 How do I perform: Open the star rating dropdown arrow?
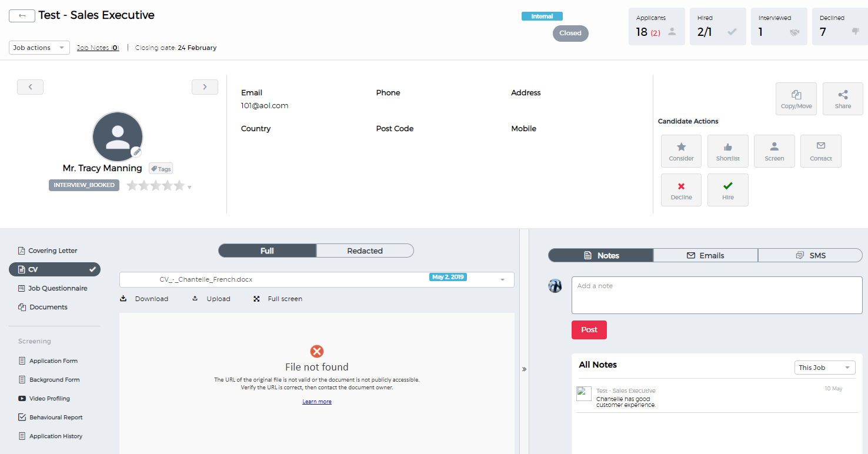189,188
